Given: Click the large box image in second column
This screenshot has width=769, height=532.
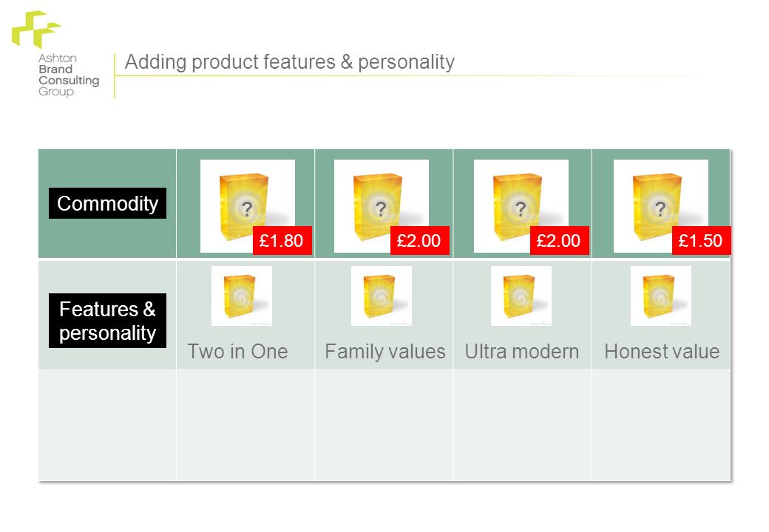Looking at the screenshot, I should (x=381, y=205).
